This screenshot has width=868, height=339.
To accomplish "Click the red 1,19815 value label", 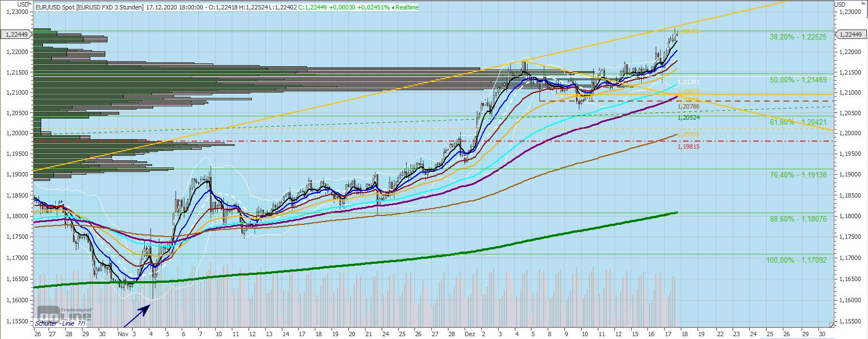I will (689, 147).
